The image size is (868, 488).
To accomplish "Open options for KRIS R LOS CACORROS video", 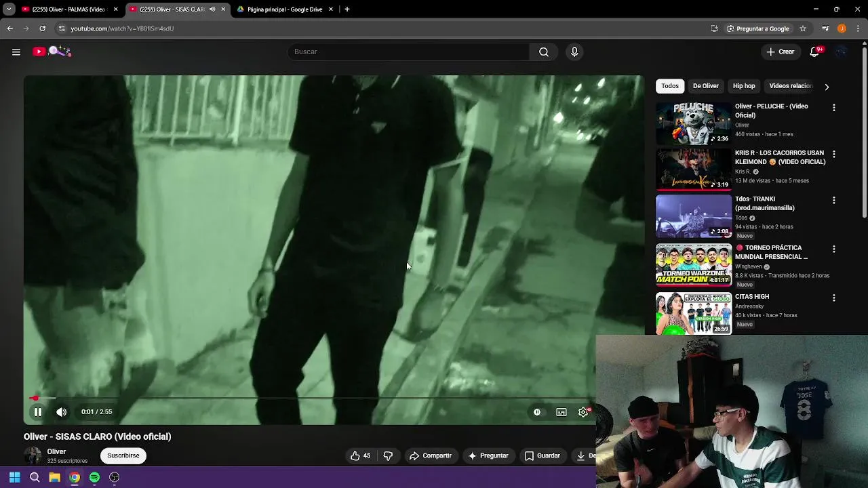I will click(x=834, y=154).
